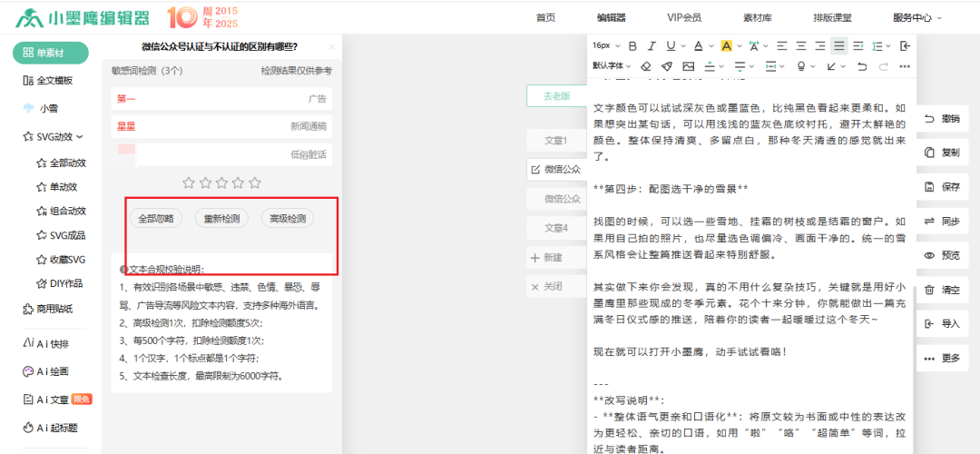Screen dimensions: 980x454
Task: Click the diagonal arrow icon in toolbar
Action: [x=831, y=65]
